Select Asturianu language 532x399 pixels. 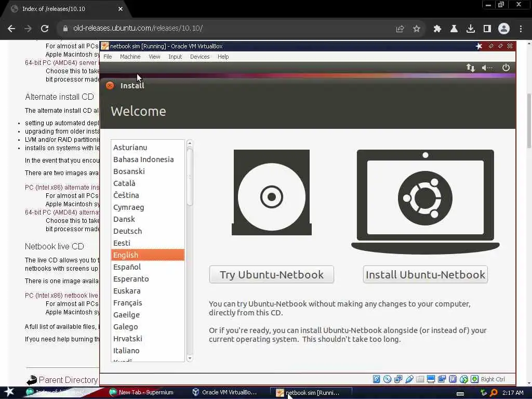click(148, 148)
